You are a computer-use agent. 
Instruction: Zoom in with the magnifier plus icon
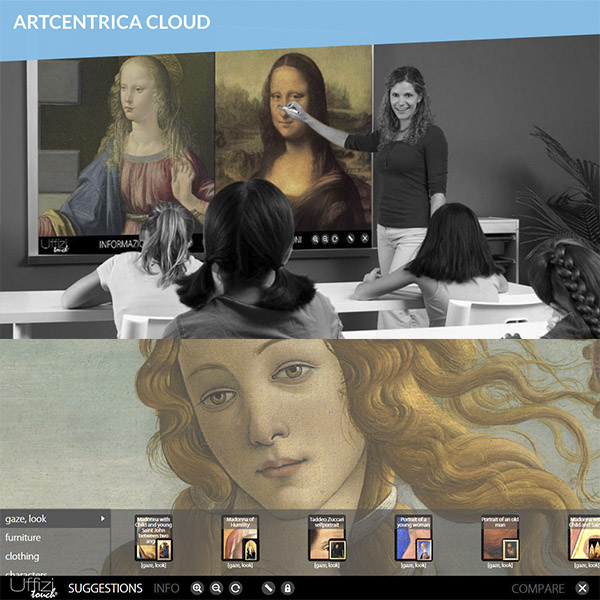[197, 588]
